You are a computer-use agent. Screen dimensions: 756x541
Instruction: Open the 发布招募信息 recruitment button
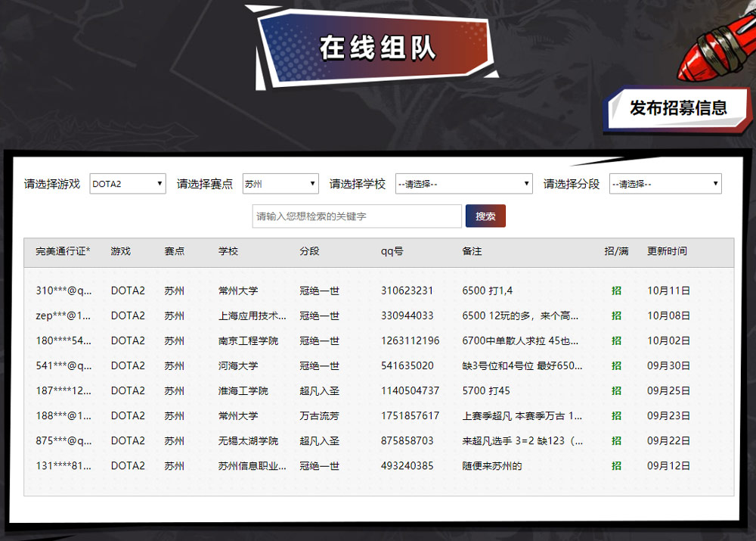[677, 107]
